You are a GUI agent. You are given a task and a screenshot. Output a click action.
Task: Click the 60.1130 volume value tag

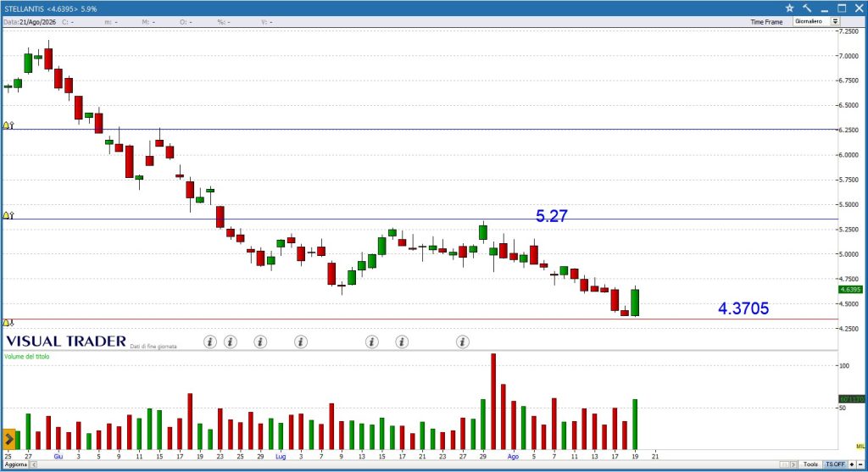(851, 399)
